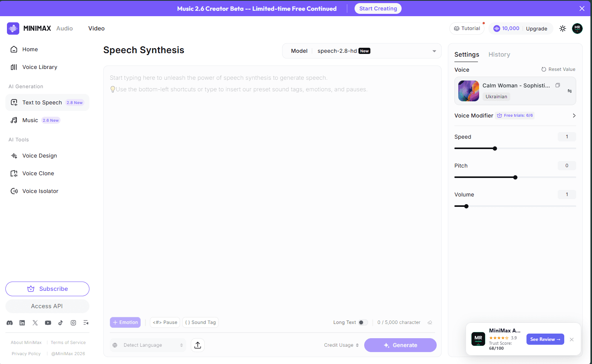Image resolution: width=592 pixels, height=364 pixels.
Task: Insert a Sound Tag
Action: point(200,322)
